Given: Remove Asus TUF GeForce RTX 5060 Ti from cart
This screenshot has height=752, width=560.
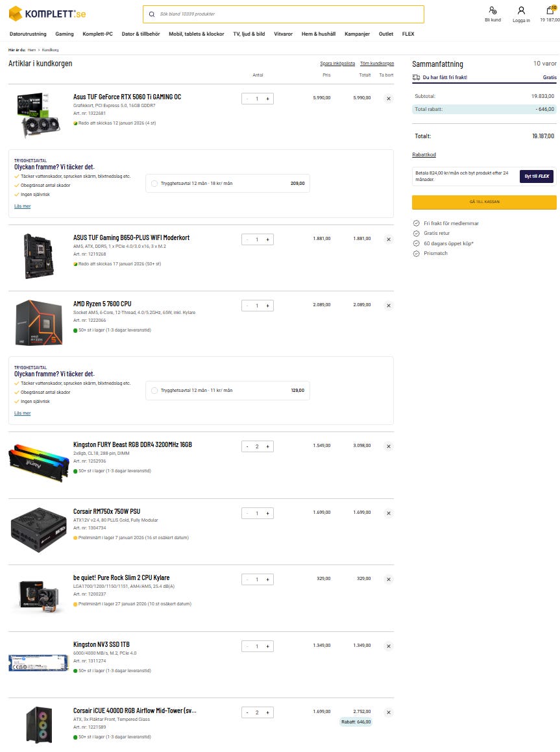Looking at the screenshot, I should (388, 99).
